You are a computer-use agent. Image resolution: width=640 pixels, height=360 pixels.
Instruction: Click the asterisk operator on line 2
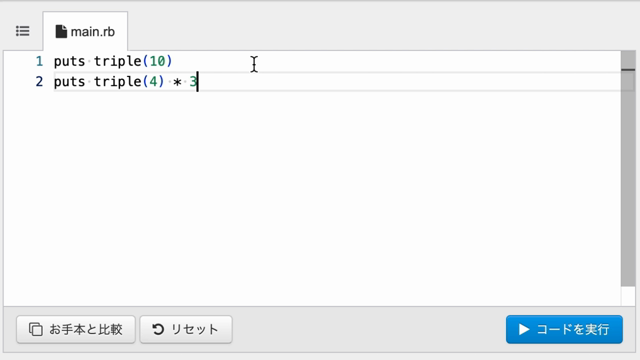tap(177, 82)
